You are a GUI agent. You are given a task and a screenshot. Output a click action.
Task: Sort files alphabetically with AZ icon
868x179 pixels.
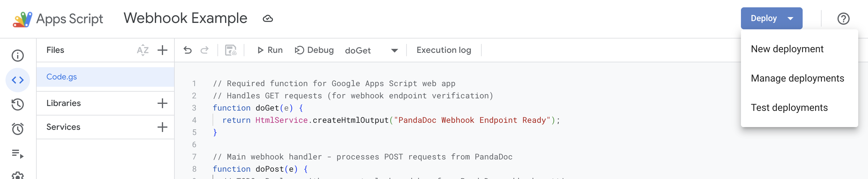point(143,50)
